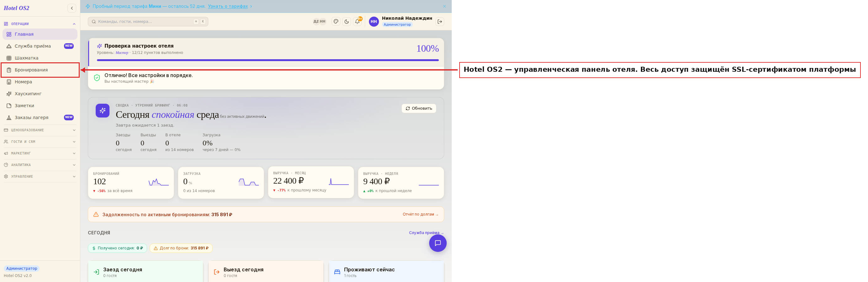Viewport: 868px width, 282px height.
Task: Dismiss the trial period banner
Action: click(x=445, y=6)
